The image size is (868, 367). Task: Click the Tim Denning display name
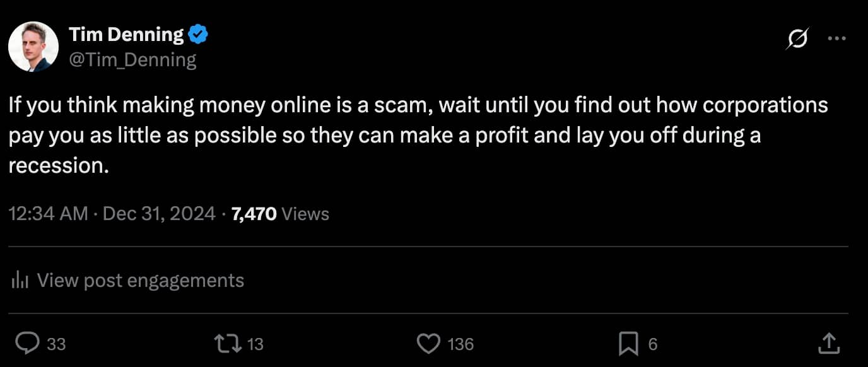[126, 35]
